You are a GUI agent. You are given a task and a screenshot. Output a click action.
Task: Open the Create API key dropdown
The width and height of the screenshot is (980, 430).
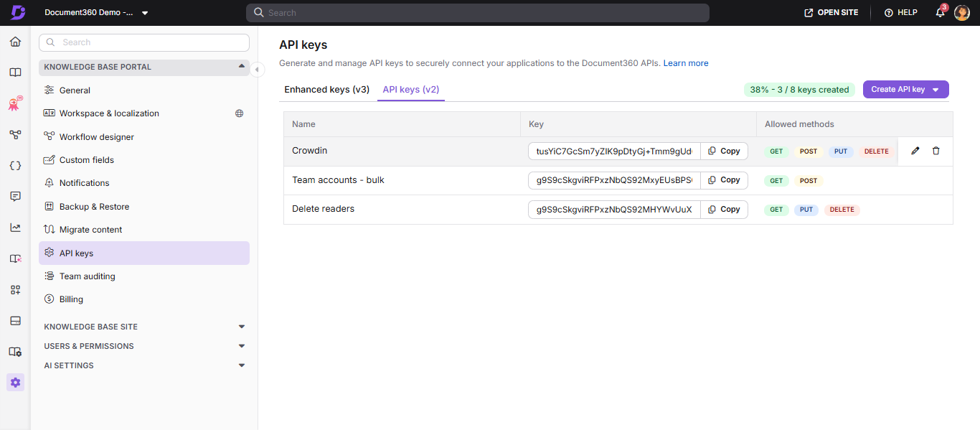(x=905, y=90)
